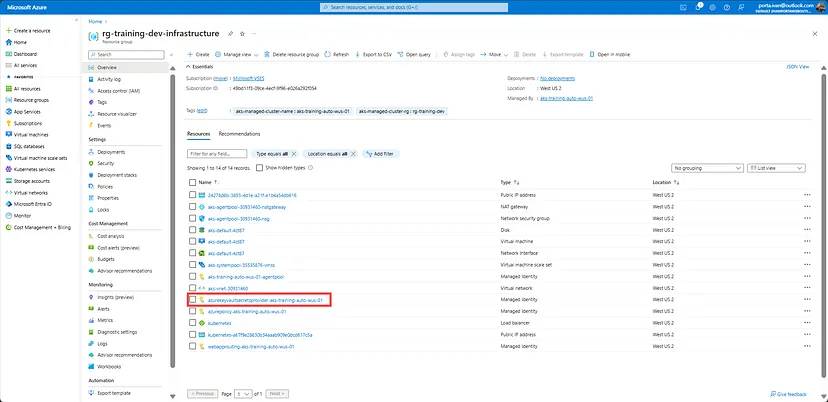Click the Metrics chart icon
Viewport: 828px width, 402px height.
point(92,320)
